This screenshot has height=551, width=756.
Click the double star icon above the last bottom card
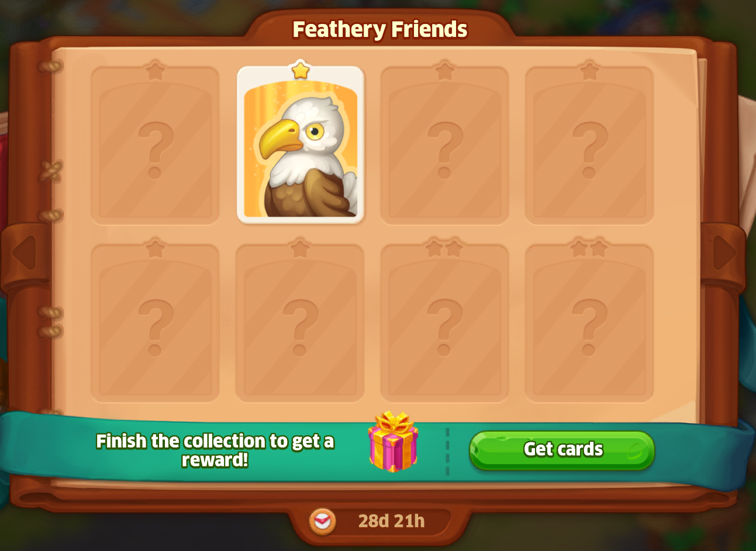tap(589, 248)
